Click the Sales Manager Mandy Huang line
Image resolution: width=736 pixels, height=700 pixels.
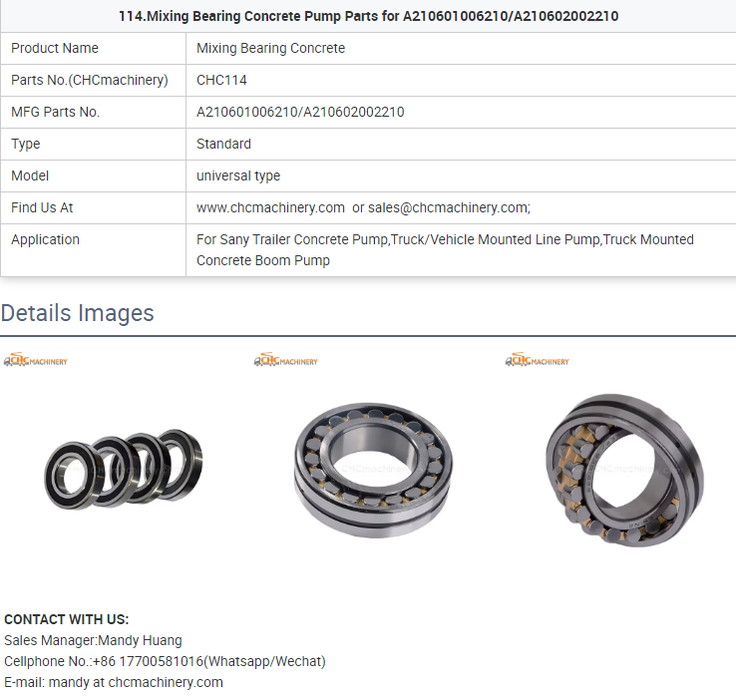click(x=93, y=640)
